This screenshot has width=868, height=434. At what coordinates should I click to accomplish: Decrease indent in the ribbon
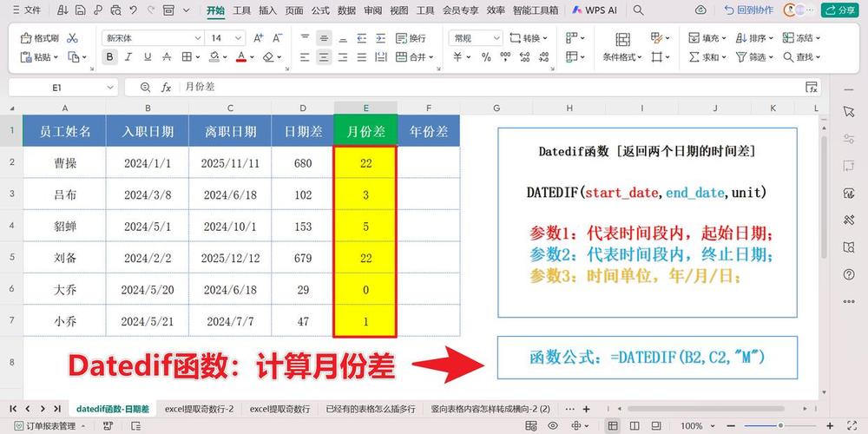(361, 38)
